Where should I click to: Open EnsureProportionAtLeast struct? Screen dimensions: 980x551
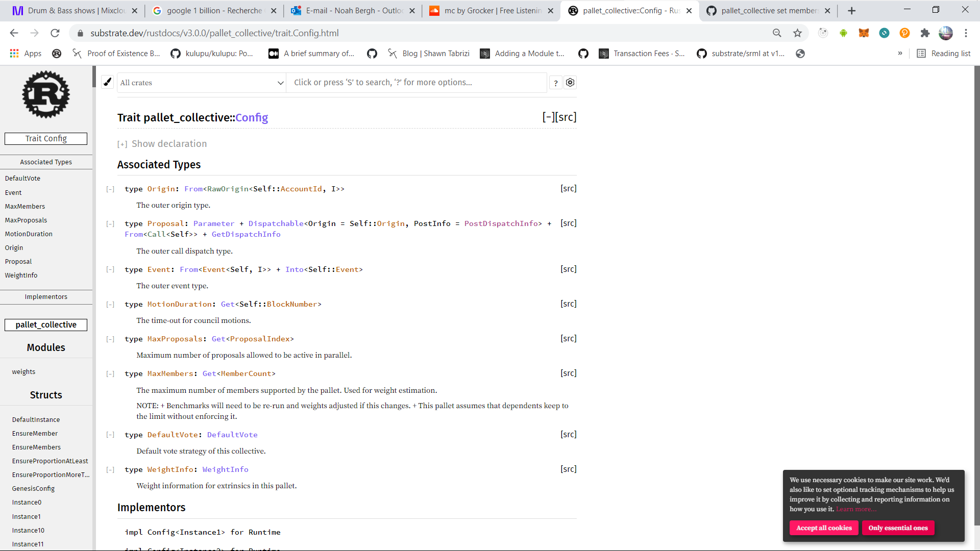(50, 461)
